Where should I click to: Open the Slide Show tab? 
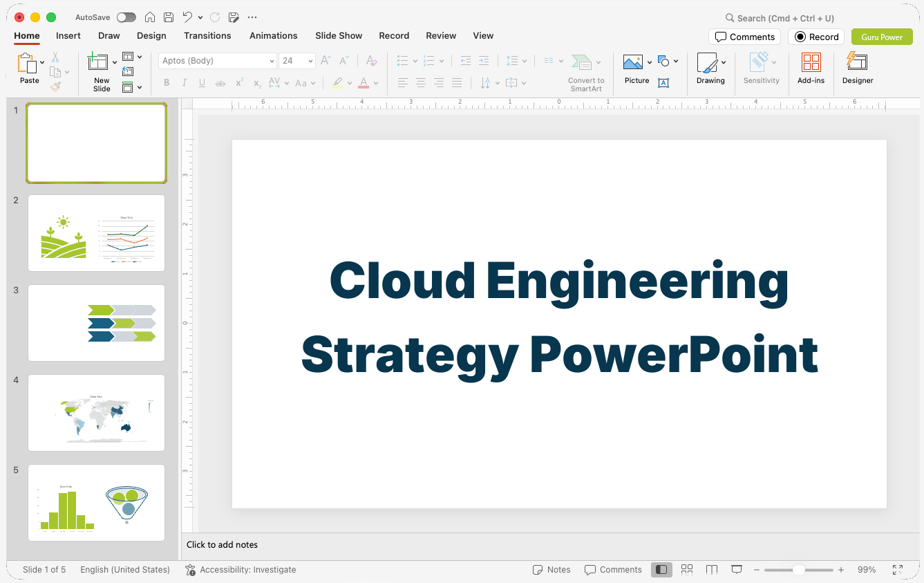[339, 35]
